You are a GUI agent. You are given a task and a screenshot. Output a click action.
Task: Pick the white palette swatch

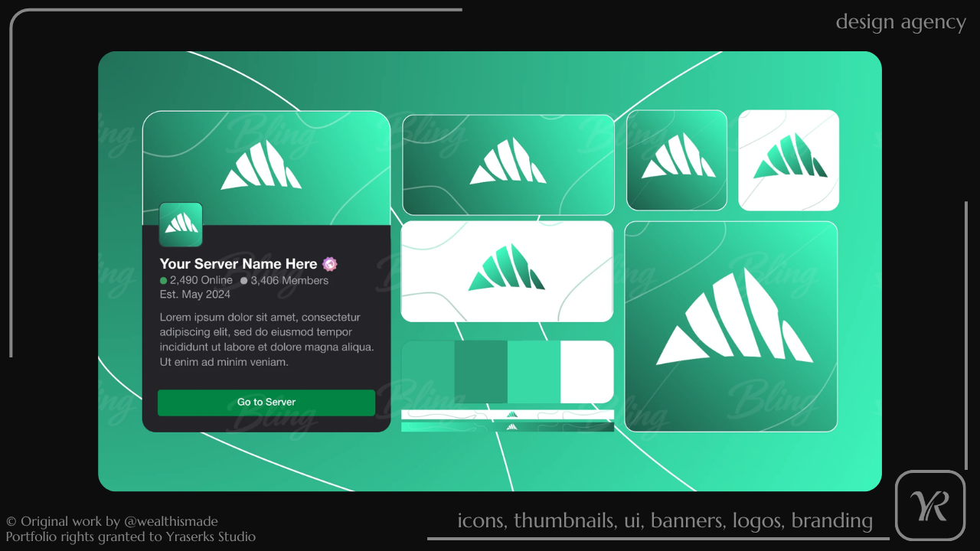point(587,372)
